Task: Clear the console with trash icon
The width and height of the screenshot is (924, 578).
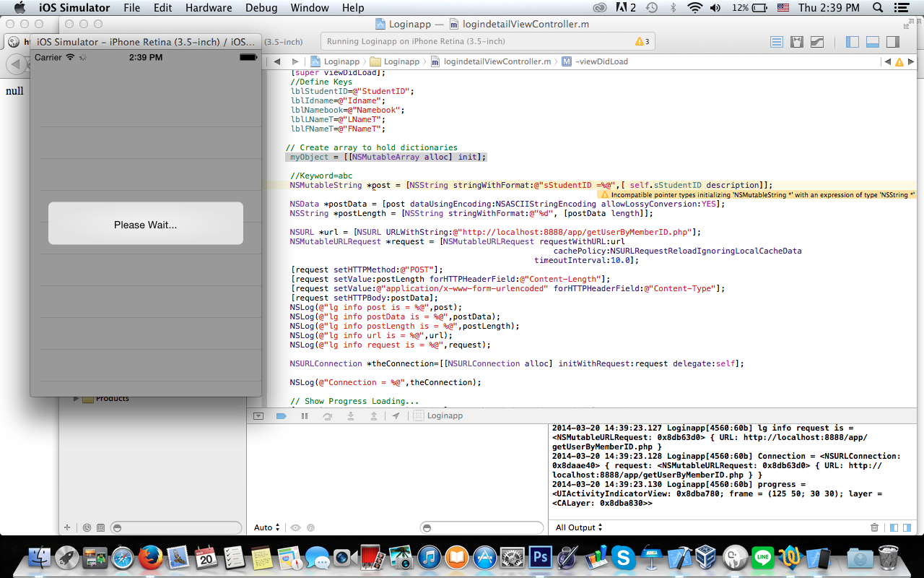Action: tap(874, 528)
